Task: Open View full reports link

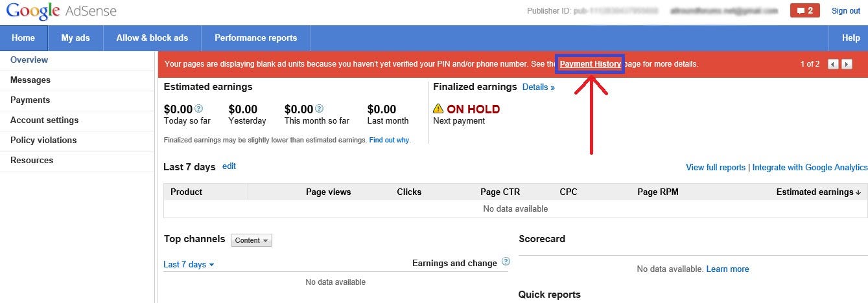Action: coord(716,167)
